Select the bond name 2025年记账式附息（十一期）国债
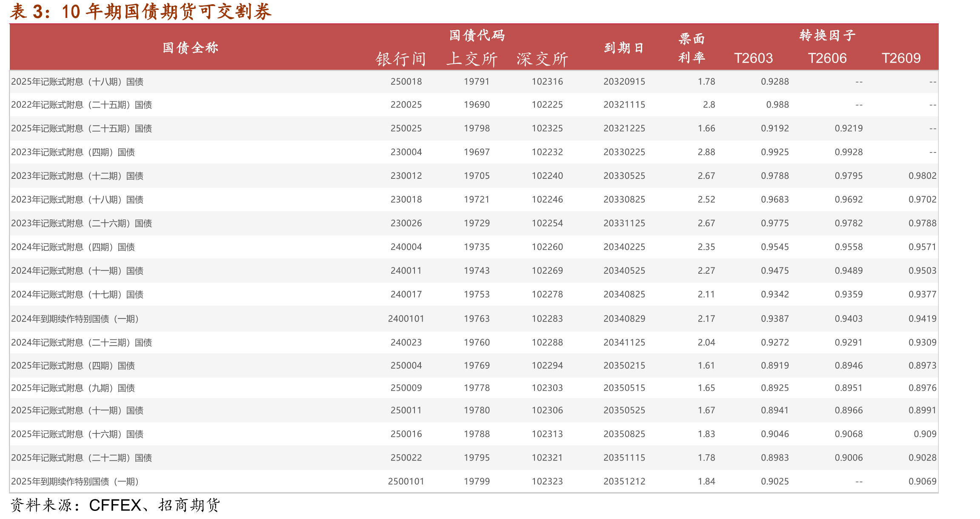 (x=77, y=410)
